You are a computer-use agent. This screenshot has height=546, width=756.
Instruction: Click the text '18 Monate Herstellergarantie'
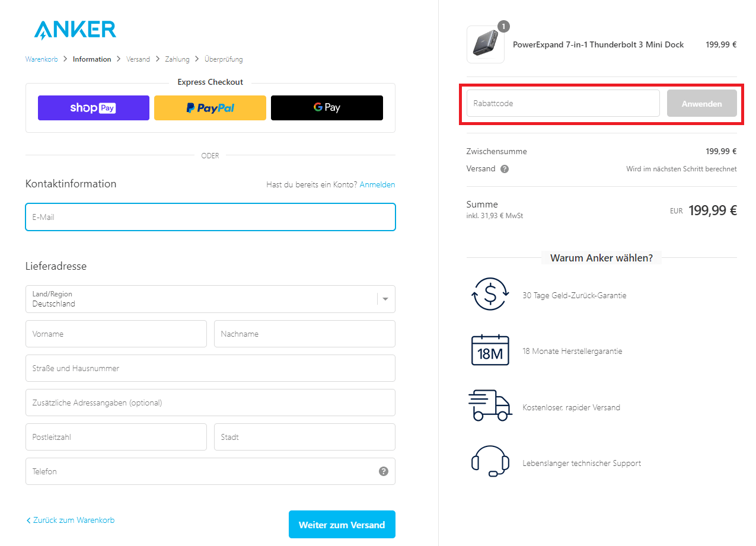(x=572, y=351)
